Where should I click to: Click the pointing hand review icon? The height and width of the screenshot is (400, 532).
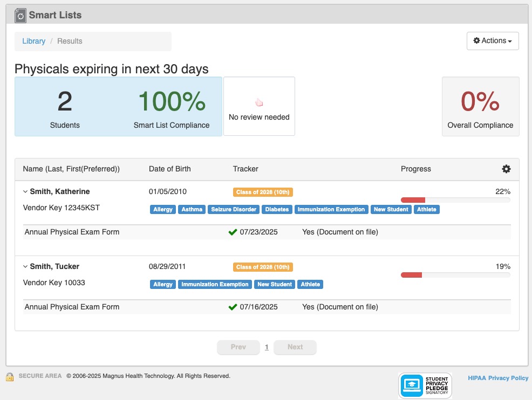point(259,102)
